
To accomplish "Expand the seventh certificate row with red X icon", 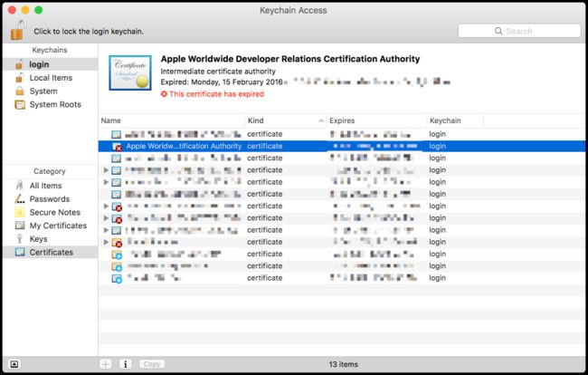I will coord(106,207).
